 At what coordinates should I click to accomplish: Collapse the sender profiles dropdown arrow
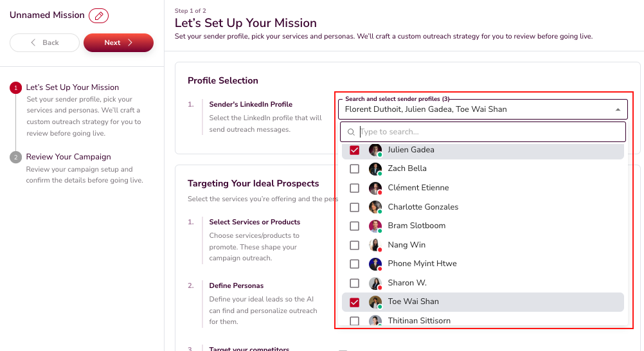[618, 110]
